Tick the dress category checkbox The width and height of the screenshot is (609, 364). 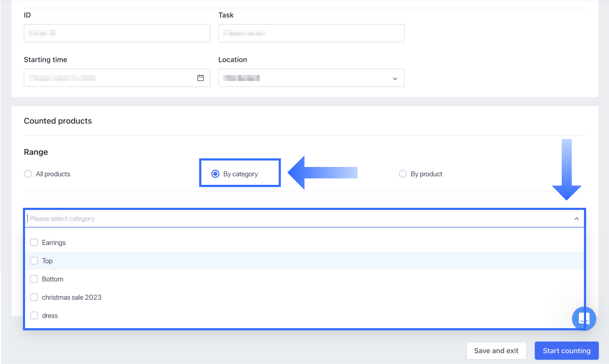pyautogui.click(x=34, y=316)
